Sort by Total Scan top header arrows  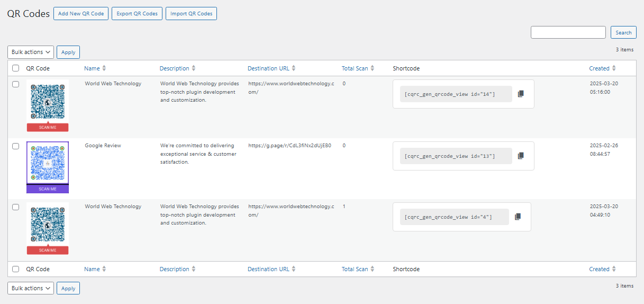click(x=373, y=68)
